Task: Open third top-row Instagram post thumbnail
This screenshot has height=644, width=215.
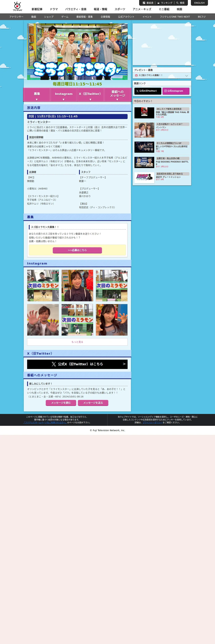Action: (112, 286)
